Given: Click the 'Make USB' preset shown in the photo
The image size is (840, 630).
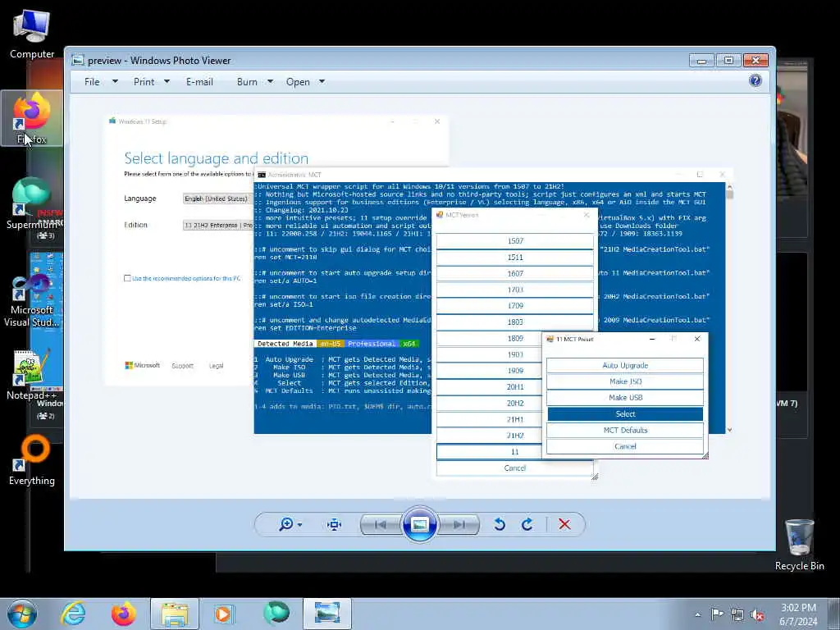Looking at the screenshot, I should click(625, 398).
